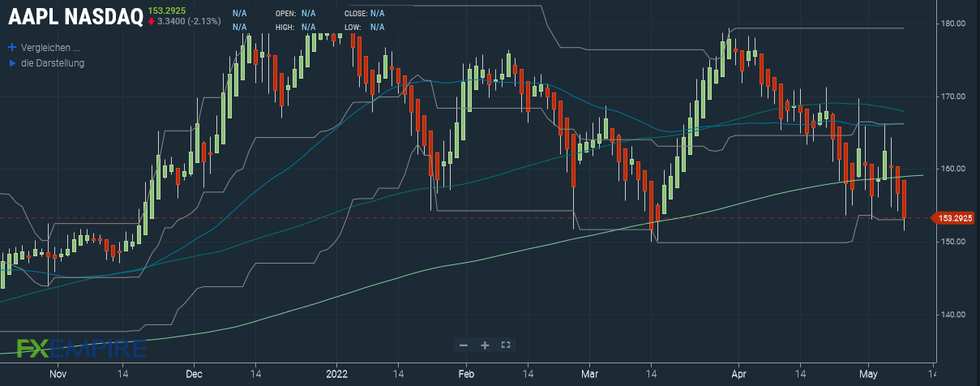Click the CLOSE: N/A field

[x=365, y=14]
